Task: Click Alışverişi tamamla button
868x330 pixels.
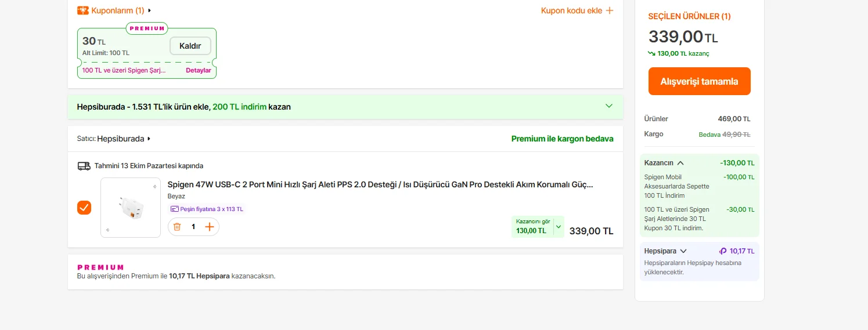Action: 699,81
